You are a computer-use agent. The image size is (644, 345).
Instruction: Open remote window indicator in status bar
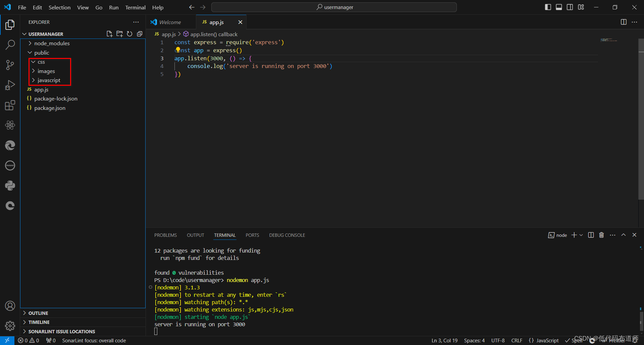click(7, 340)
